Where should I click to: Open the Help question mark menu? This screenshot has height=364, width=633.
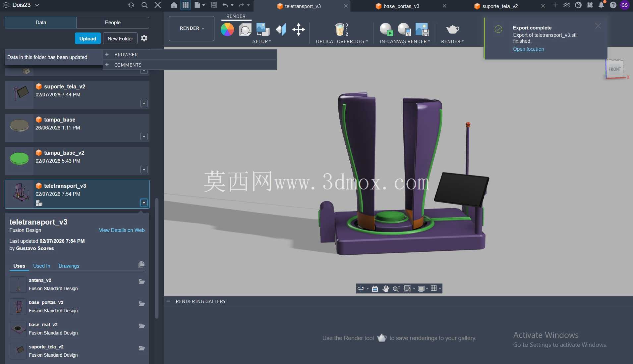[x=613, y=5]
